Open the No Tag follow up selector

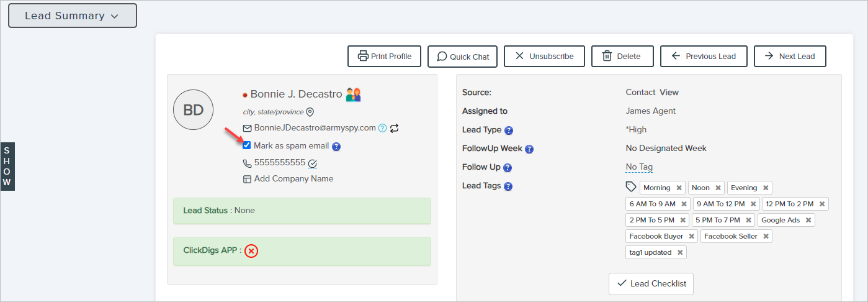tap(639, 167)
